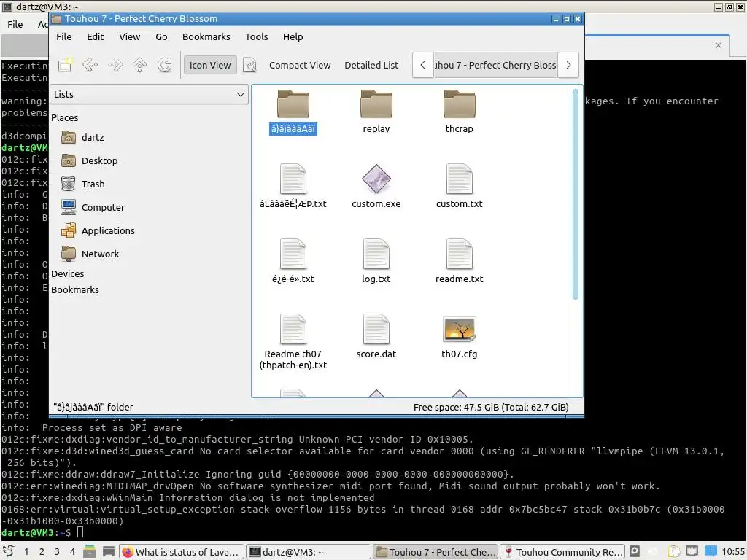This screenshot has width=747, height=560.
Task: Open the File menu in file manager
Action: coord(64,36)
